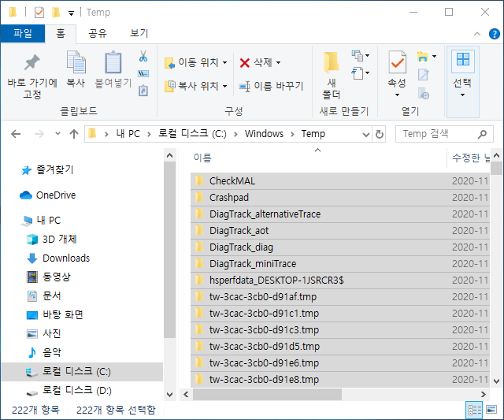Select hsperfdata_DESKTOP-1JSRCR3$ folder
Viewport: 504px width, 420px height.
coord(340,281)
